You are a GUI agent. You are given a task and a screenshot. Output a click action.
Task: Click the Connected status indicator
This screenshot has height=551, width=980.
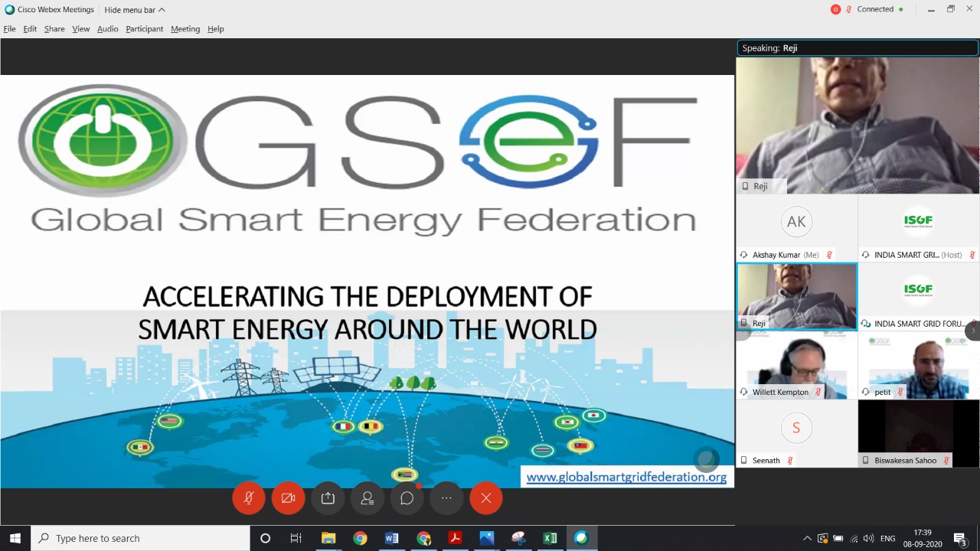click(x=880, y=9)
